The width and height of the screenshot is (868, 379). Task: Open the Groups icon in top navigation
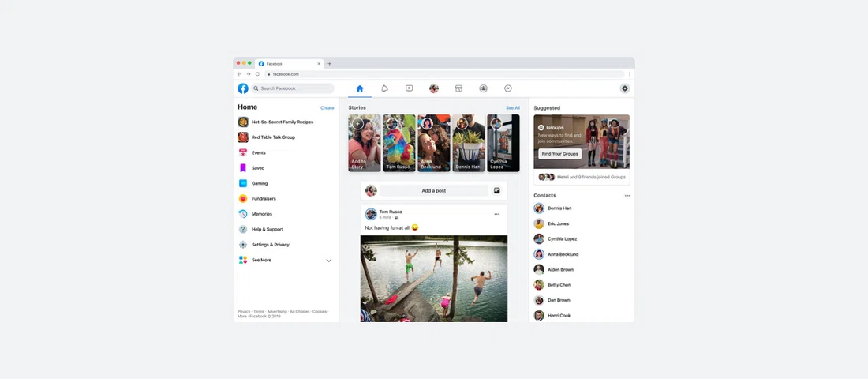(x=483, y=88)
